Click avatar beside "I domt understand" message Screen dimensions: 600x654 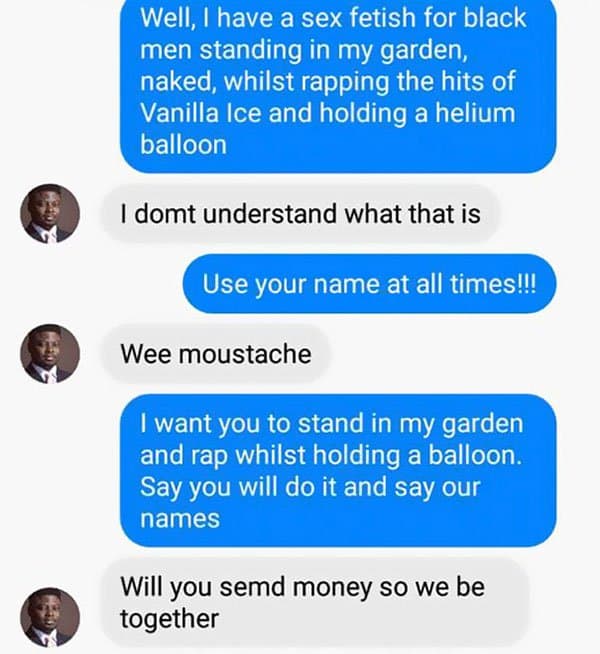pos(49,214)
